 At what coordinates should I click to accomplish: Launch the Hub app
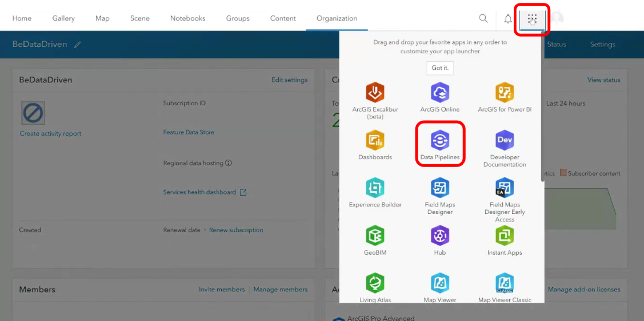click(440, 241)
